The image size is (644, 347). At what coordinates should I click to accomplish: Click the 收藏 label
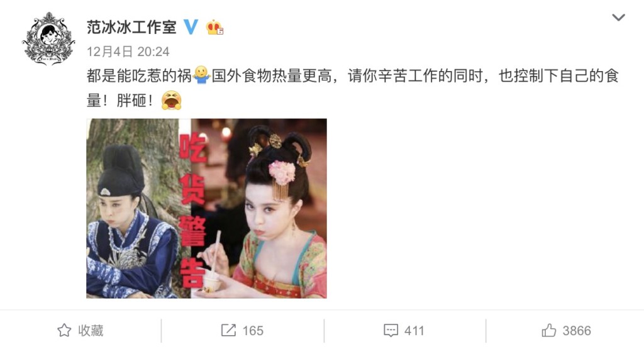click(x=91, y=331)
